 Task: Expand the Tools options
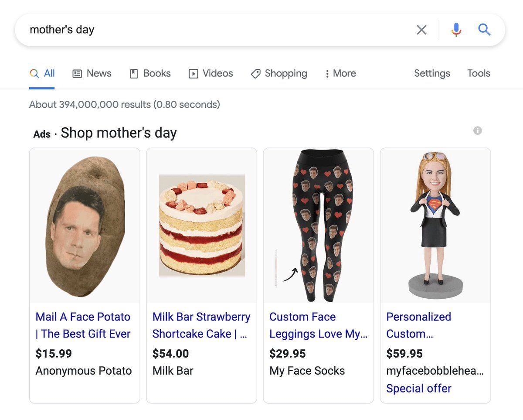(479, 73)
